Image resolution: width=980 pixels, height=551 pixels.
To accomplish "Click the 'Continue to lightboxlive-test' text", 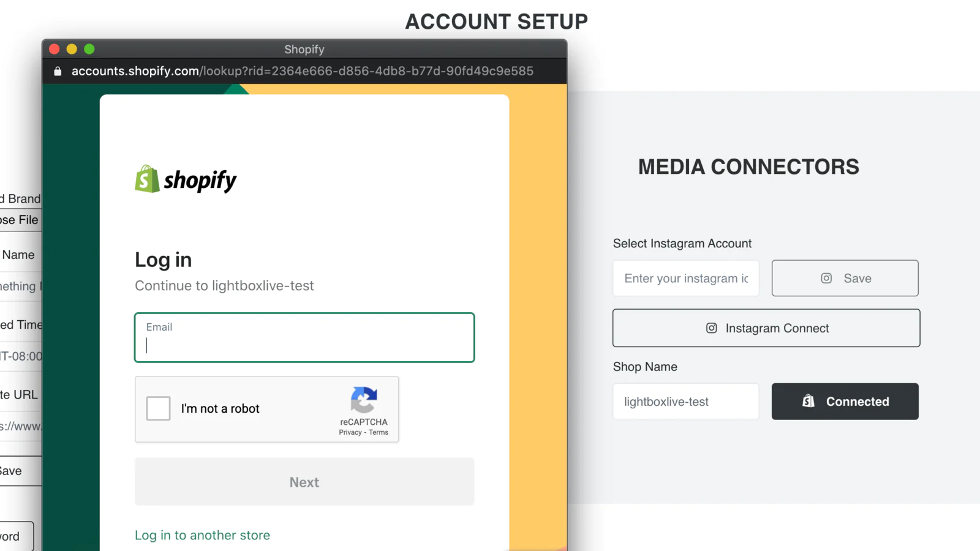I will (224, 286).
